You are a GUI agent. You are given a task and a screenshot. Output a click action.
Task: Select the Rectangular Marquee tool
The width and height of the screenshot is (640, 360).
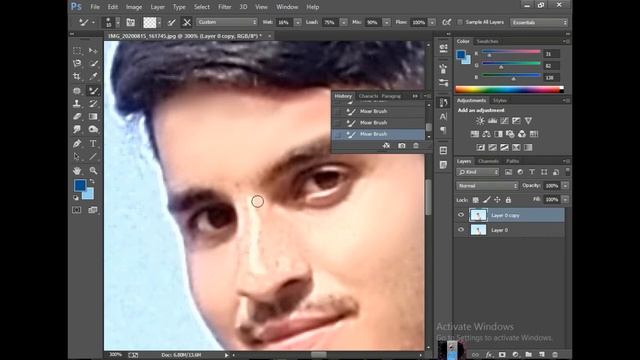point(77,51)
